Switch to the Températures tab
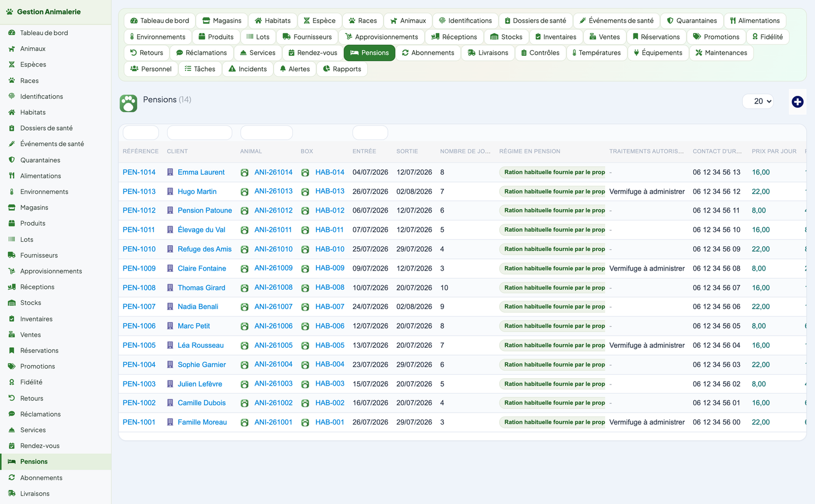 click(x=596, y=53)
